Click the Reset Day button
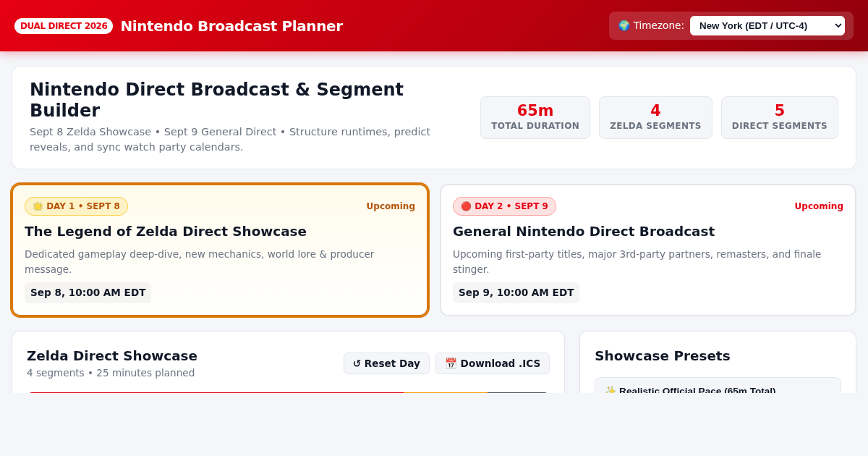Screen dimensions: 868x456 (x=386, y=363)
